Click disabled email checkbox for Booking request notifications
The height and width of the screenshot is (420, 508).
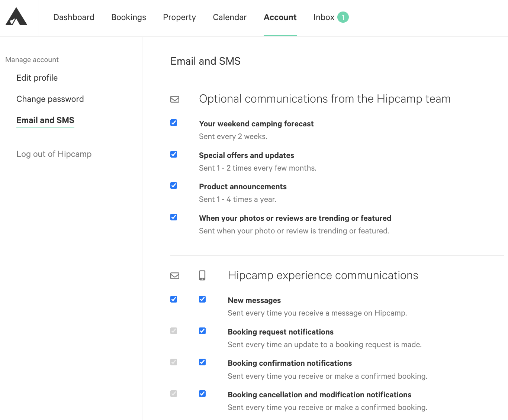point(174,331)
